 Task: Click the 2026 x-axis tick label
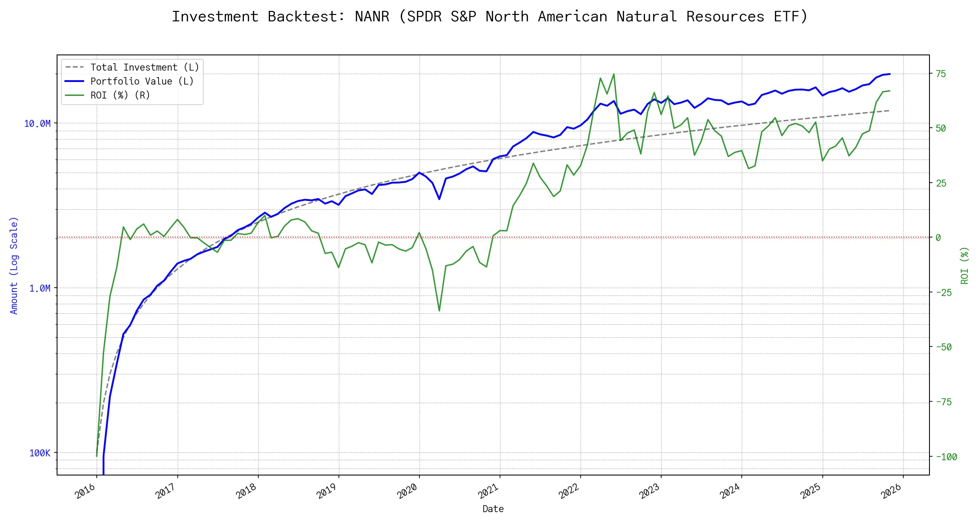[891, 492]
